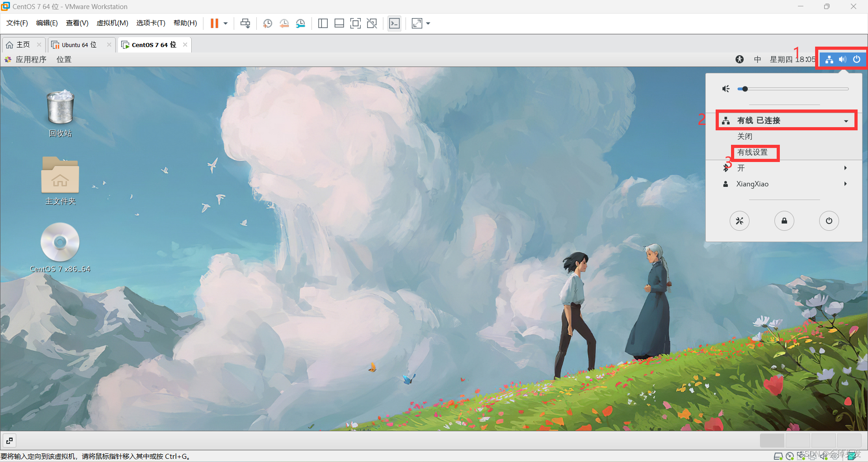Take a snapshot of this virtual machine
Screen dimensions: 868x462
tap(268, 24)
